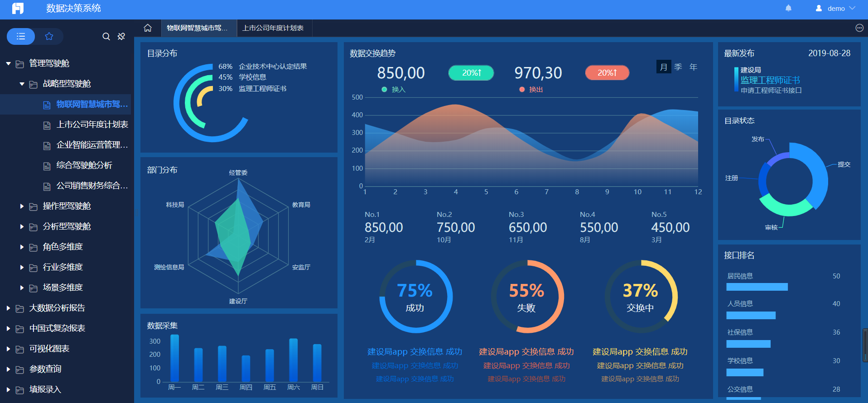Click the 管理驾驶舱 folder icon
The height and width of the screenshot is (403, 868).
[x=20, y=64]
